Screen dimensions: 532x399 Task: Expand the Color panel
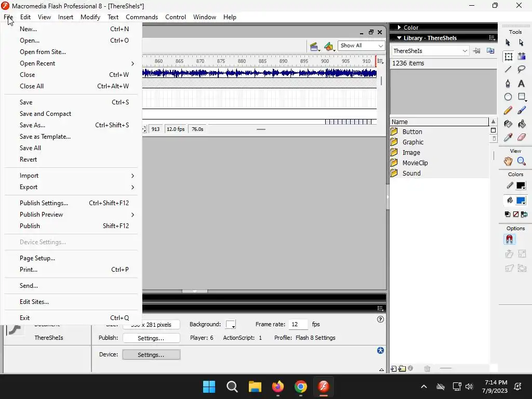pyautogui.click(x=400, y=28)
